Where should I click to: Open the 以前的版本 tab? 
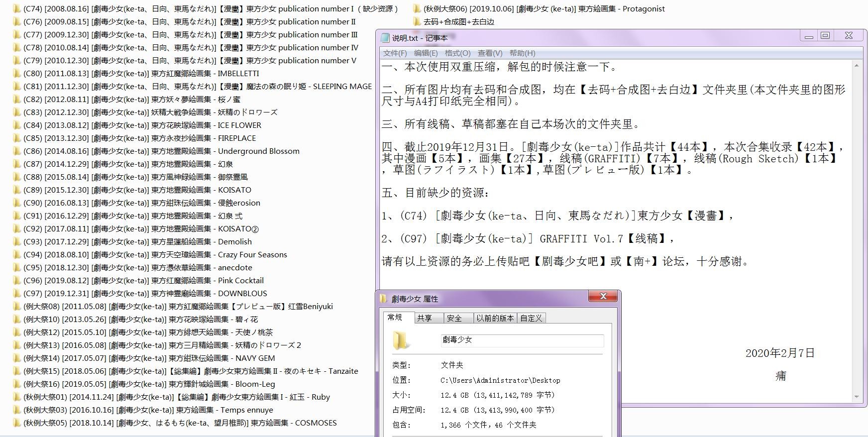click(495, 318)
